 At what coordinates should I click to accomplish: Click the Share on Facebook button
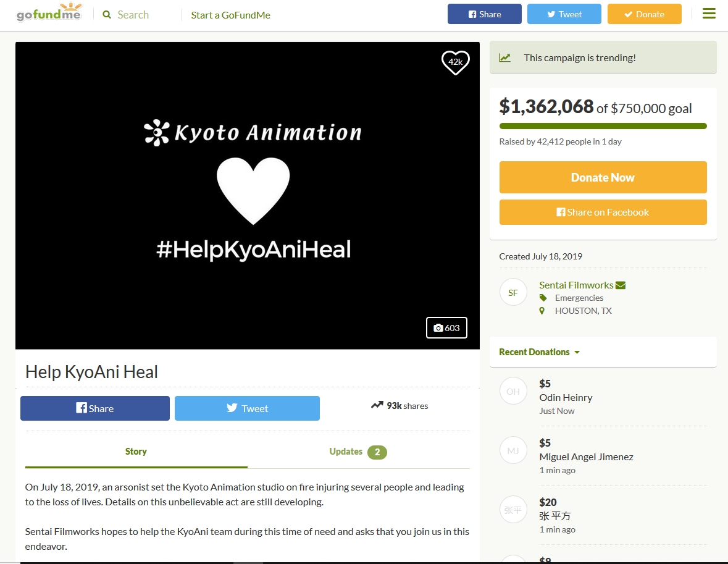603,213
